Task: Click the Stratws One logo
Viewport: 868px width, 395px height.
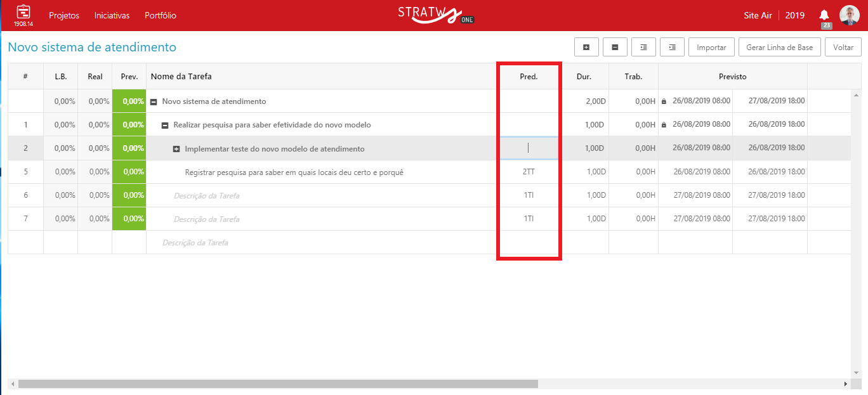Action: click(435, 15)
